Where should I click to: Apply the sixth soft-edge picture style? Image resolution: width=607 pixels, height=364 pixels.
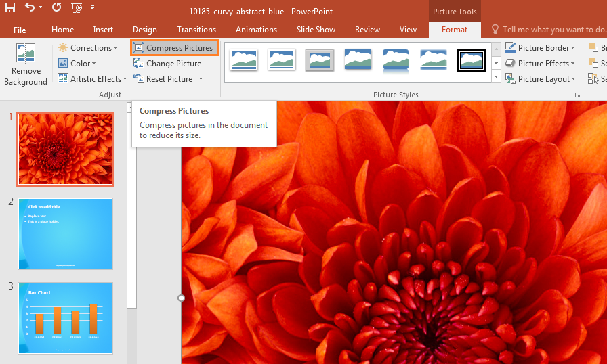click(x=433, y=60)
